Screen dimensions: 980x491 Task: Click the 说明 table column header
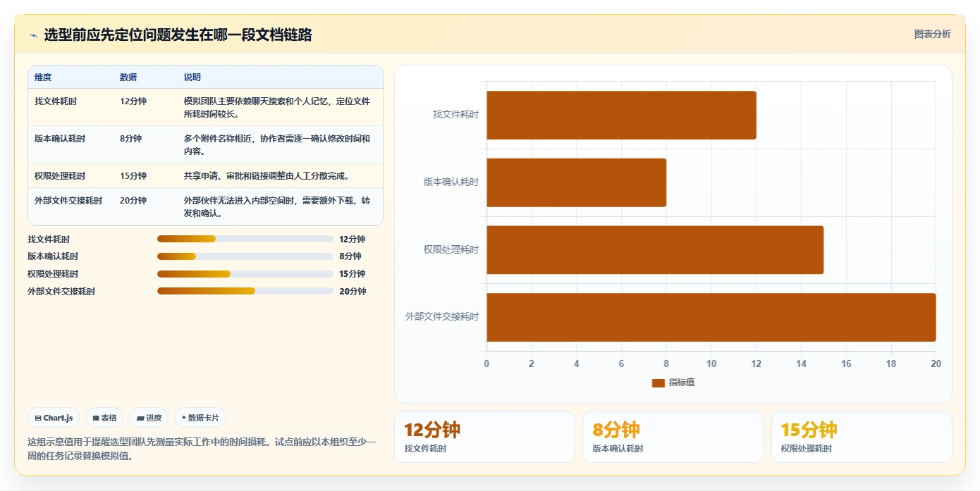[x=192, y=77]
